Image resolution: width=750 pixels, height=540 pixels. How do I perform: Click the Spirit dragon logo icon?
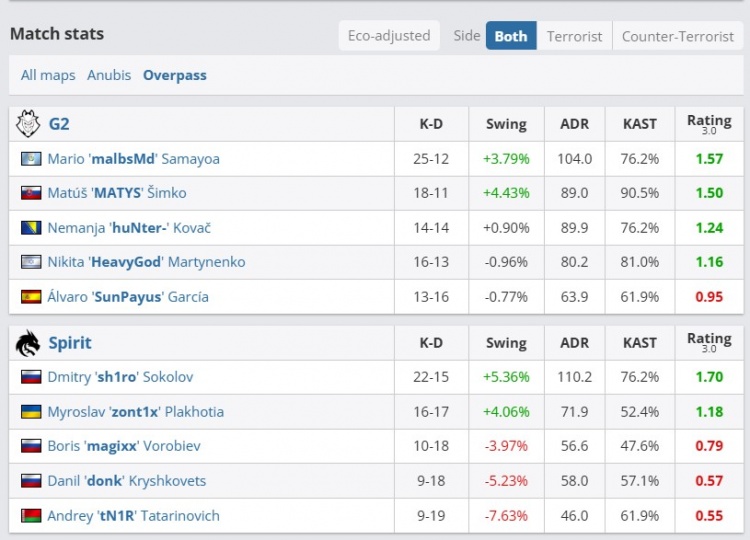[28, 343]
